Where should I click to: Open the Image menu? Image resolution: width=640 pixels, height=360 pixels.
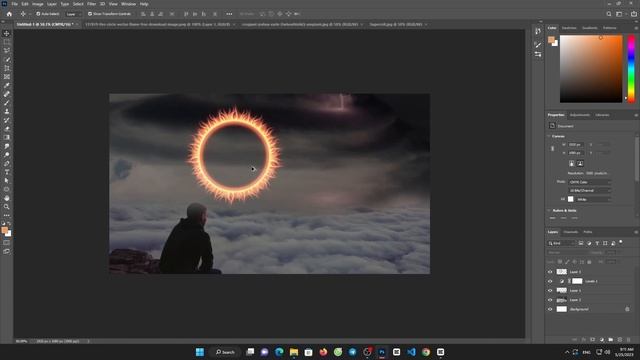click(38, 4)
